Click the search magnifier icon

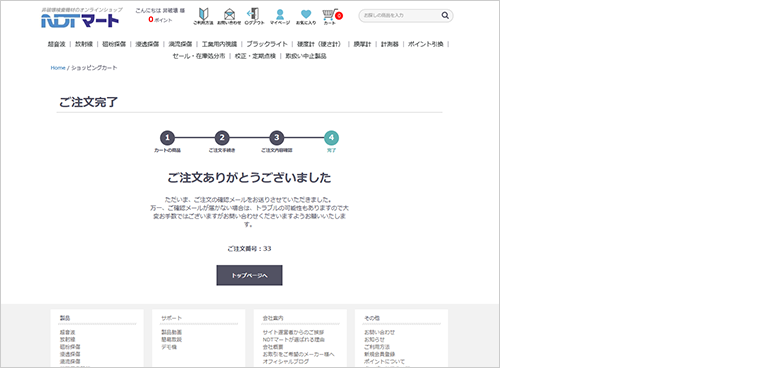tap(445, 15)
